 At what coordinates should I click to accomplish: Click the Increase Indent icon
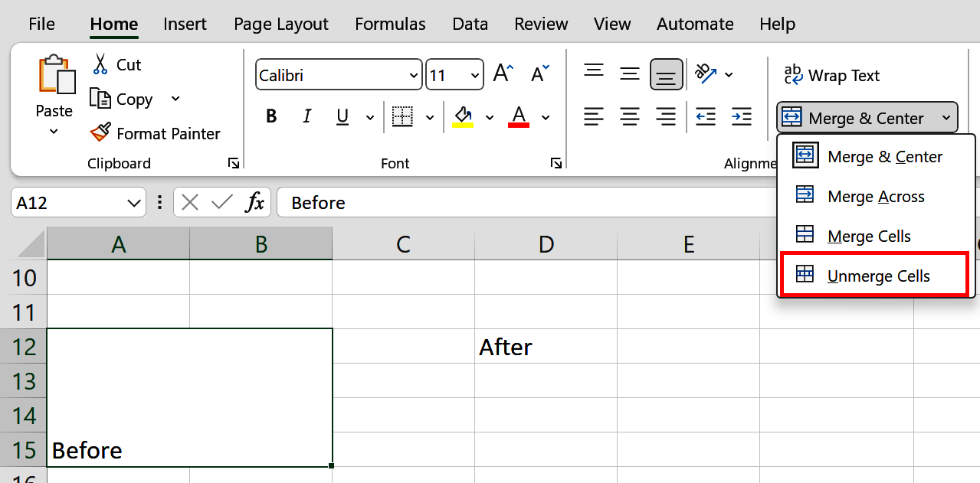pyautogui.click(x=740, y=116)
